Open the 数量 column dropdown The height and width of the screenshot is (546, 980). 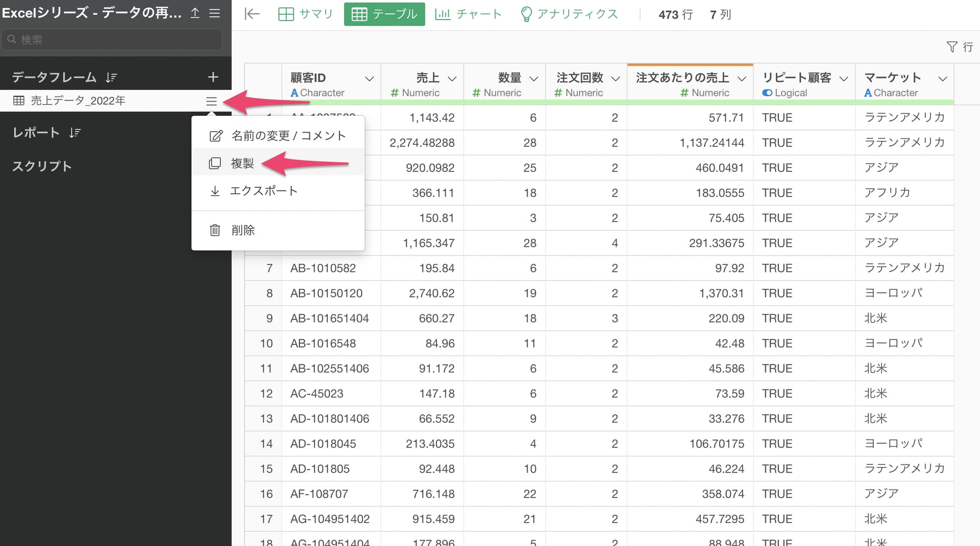click(534, 79)
